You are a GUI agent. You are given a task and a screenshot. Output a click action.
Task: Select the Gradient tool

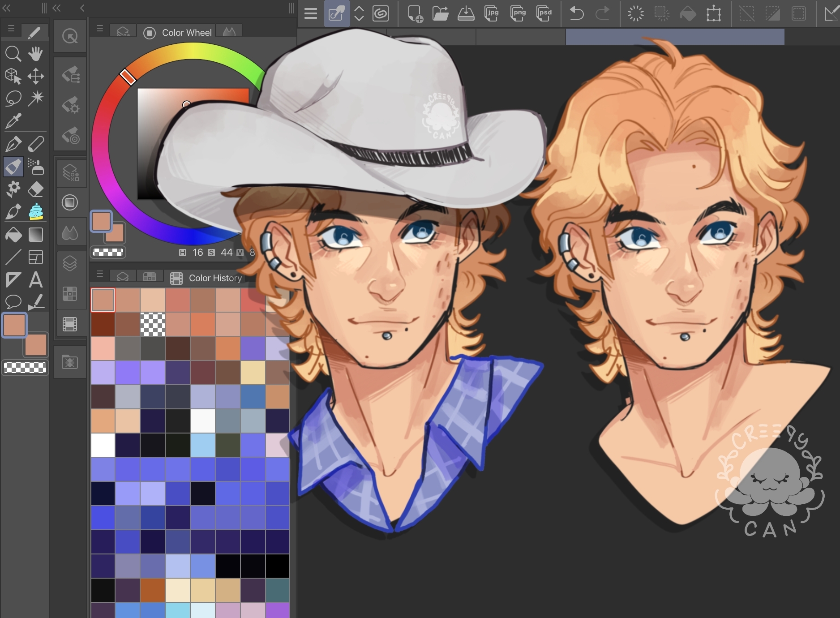tap(36, 235)
